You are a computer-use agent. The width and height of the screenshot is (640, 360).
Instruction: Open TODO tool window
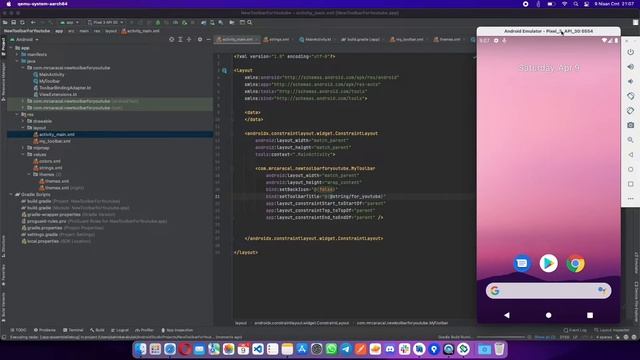pos(18,330)
